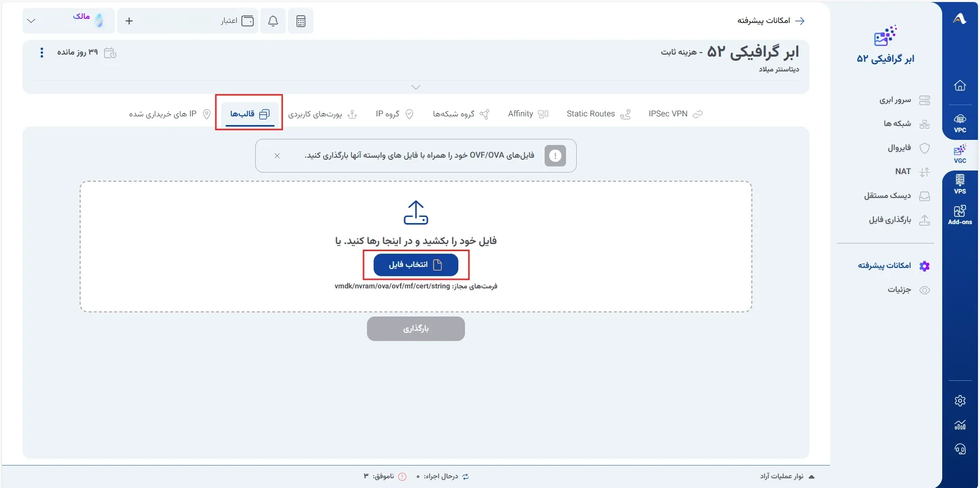Switch to the Static Routes tab
The width and height of the screenshot is (980, 488).
[x=598, y=114]
